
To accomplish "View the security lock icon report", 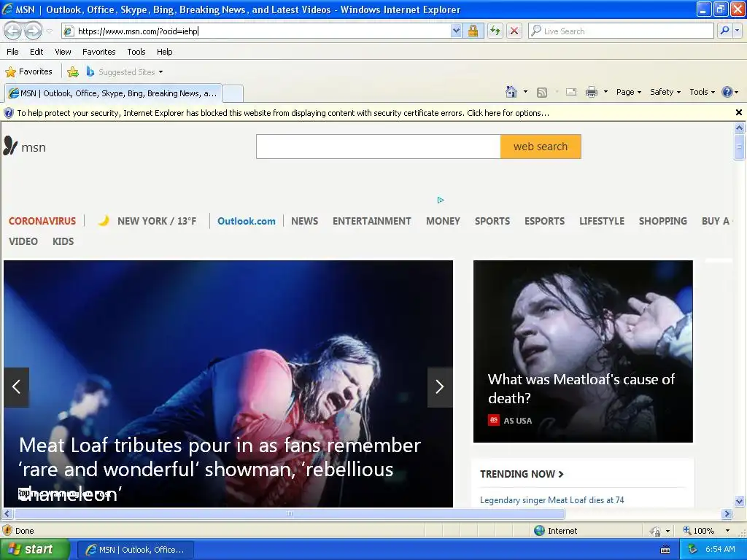I will tap(473, 31).
